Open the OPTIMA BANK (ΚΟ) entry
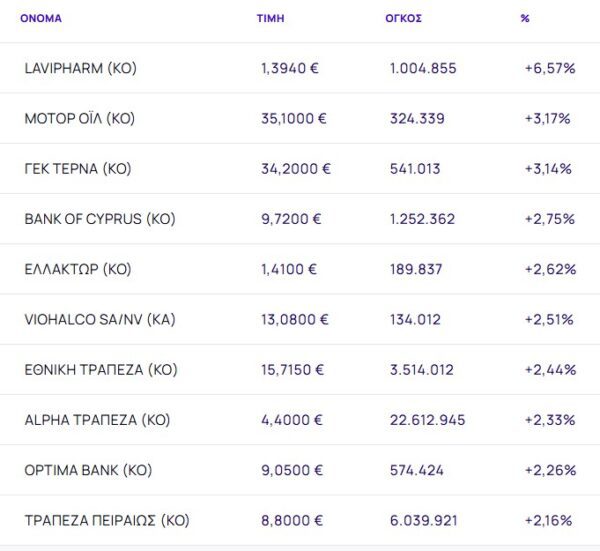The height and width of the screenshot is (551, 600). coord(88,470)
